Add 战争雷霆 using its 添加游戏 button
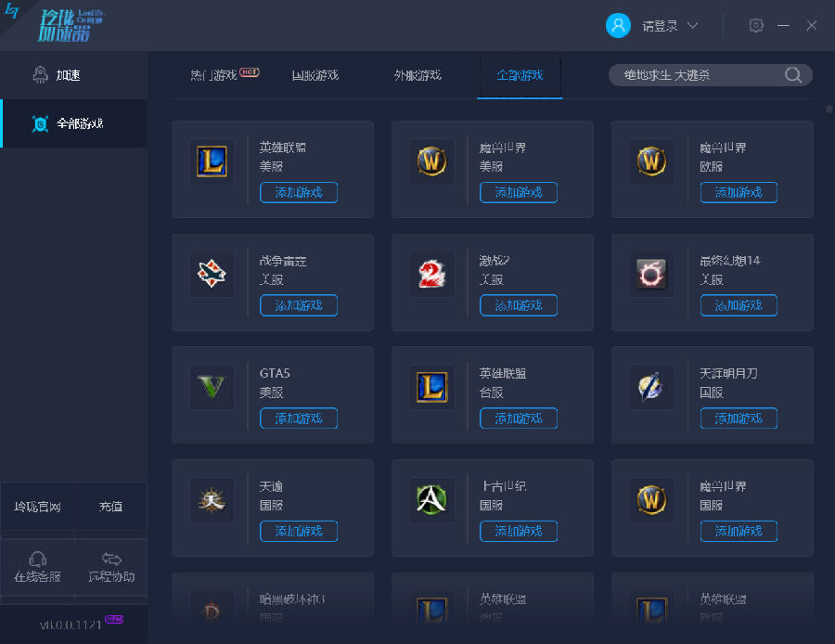Screen dimensions: 835x644 pos(299,305)
